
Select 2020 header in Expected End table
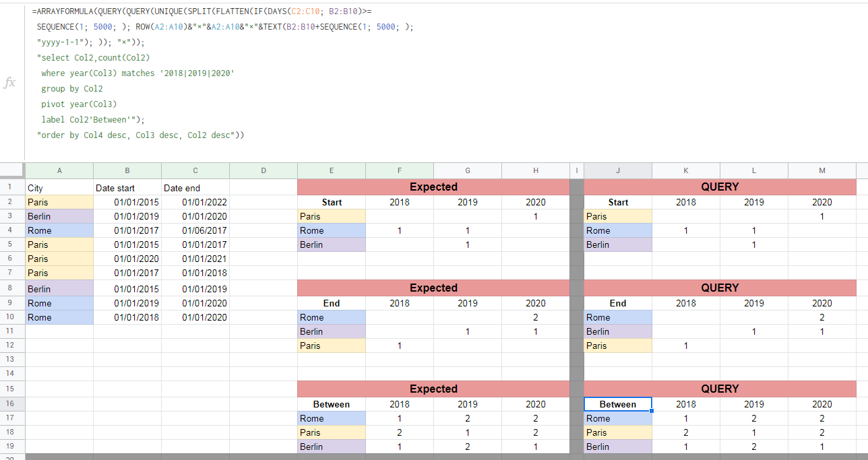(536, 303)
